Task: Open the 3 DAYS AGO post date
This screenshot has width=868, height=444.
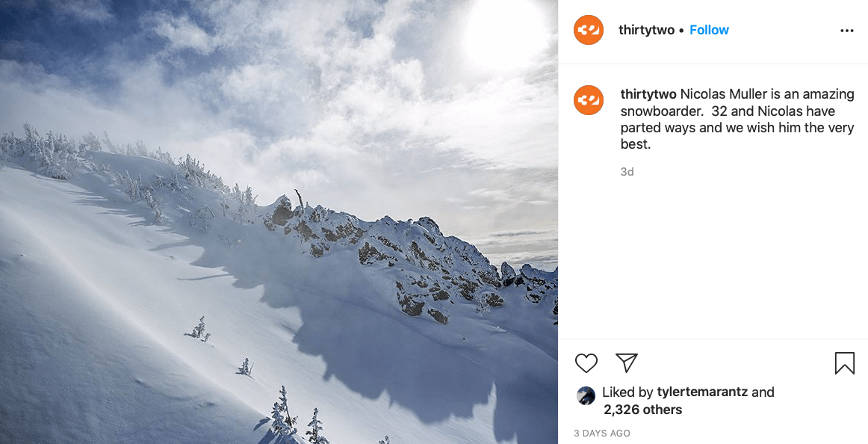Action: [602, 434]
